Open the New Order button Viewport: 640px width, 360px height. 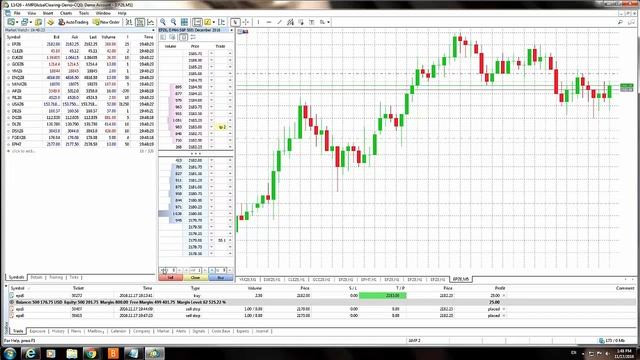tap(106, 22)
